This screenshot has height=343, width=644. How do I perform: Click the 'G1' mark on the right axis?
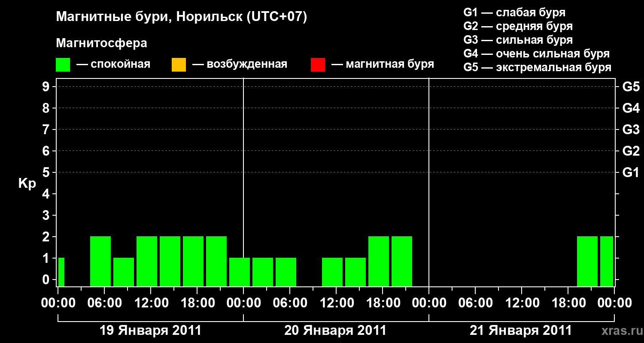631,172
